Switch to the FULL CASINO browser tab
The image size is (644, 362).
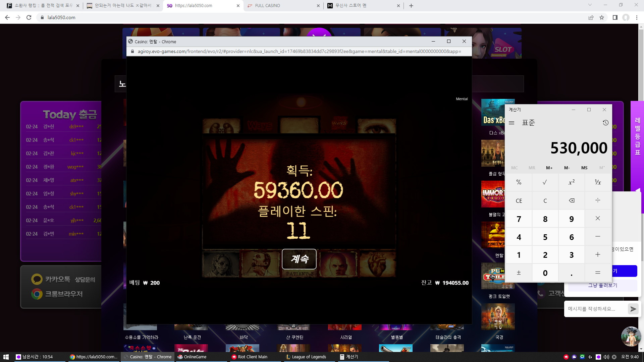283,6
